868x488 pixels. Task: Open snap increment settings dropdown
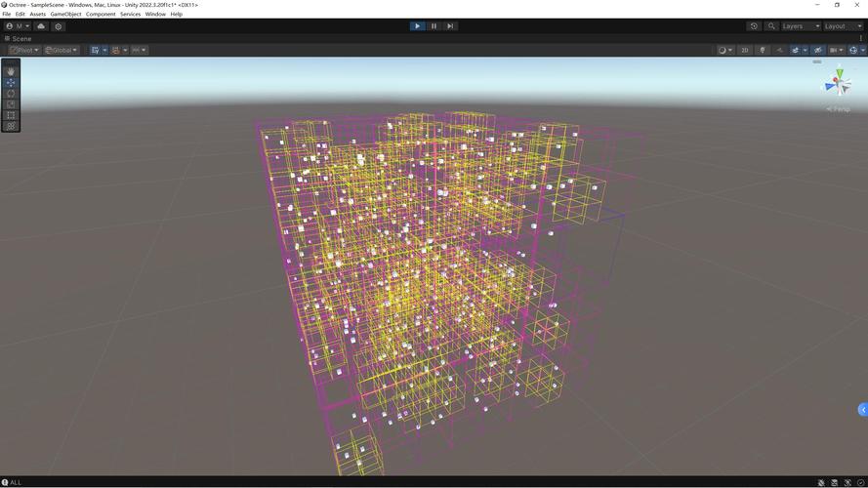139,50
